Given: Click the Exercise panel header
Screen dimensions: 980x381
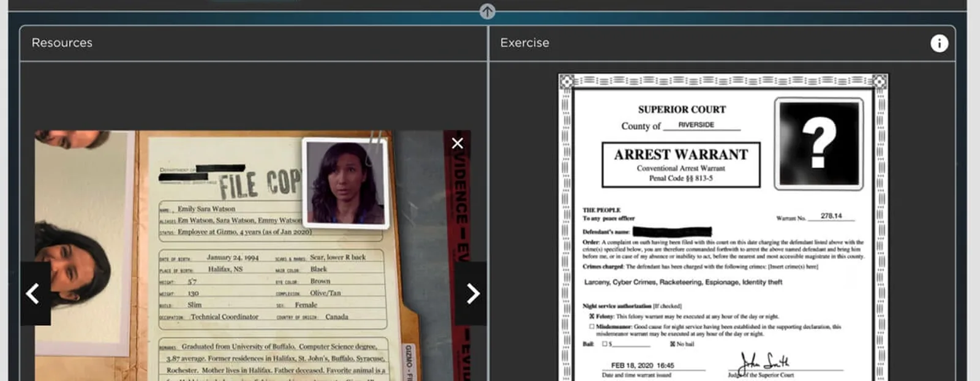Looking at the screenshot, I should (722, 43).
